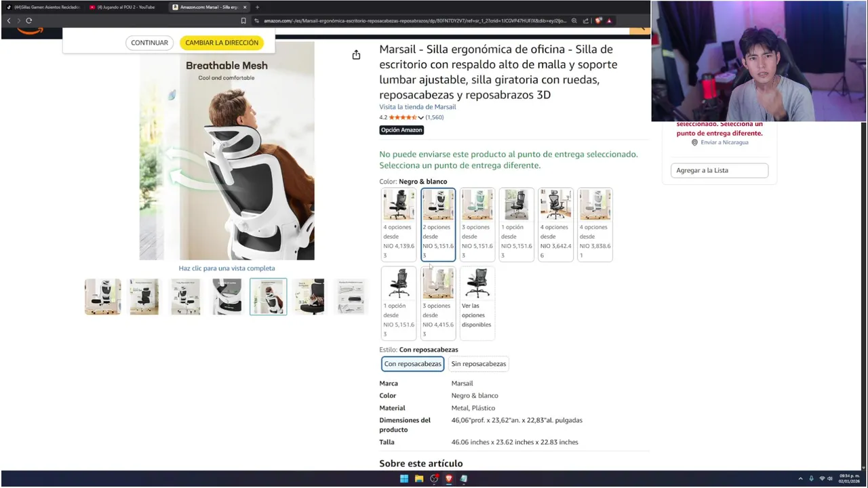Click Enviar a Nicaragua link
The height and width of the screenshot is (488, 868).
[724, 142]
